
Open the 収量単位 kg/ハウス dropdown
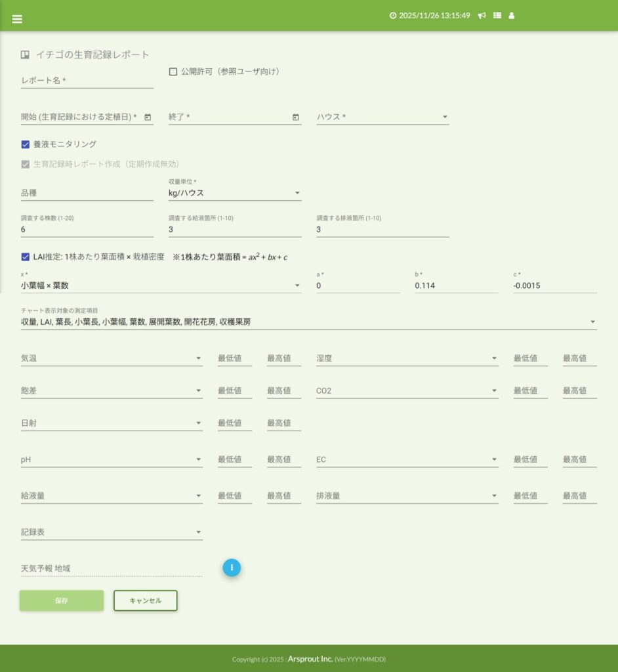coord(234,193)
